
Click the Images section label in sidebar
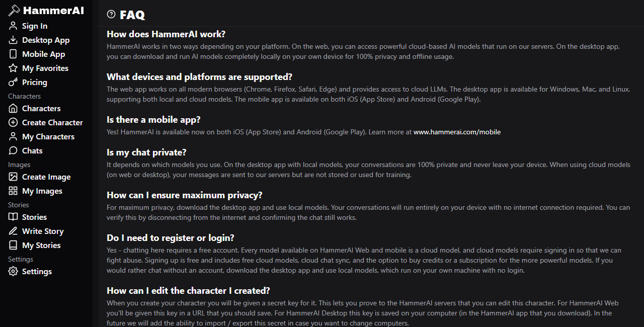[x=19, y=165]
